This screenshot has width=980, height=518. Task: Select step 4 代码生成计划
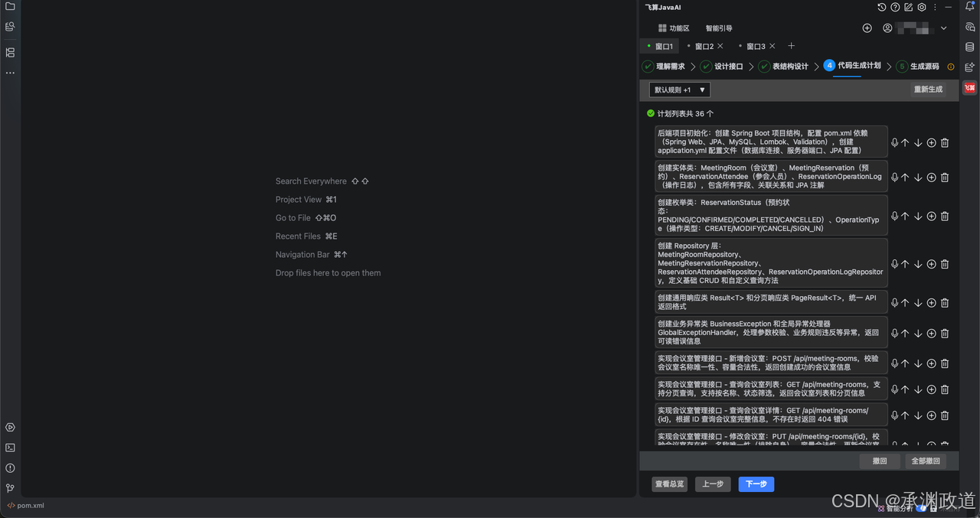852,66
